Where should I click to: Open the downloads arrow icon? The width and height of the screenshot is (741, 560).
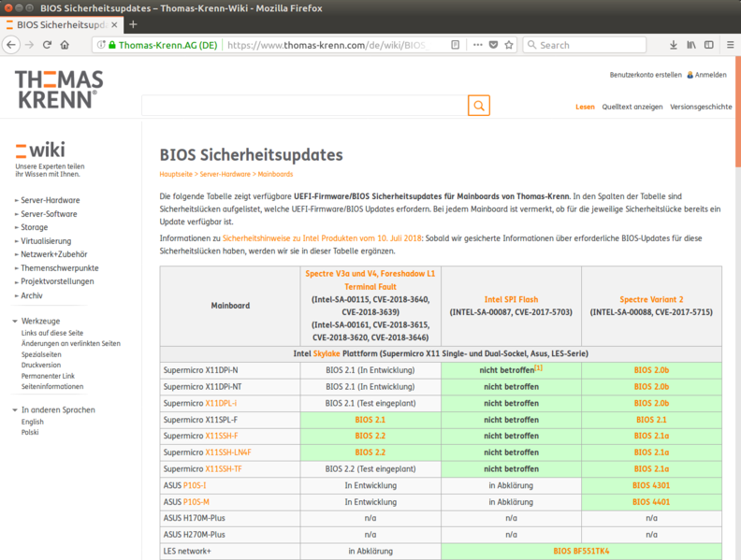tap(674, 45)
